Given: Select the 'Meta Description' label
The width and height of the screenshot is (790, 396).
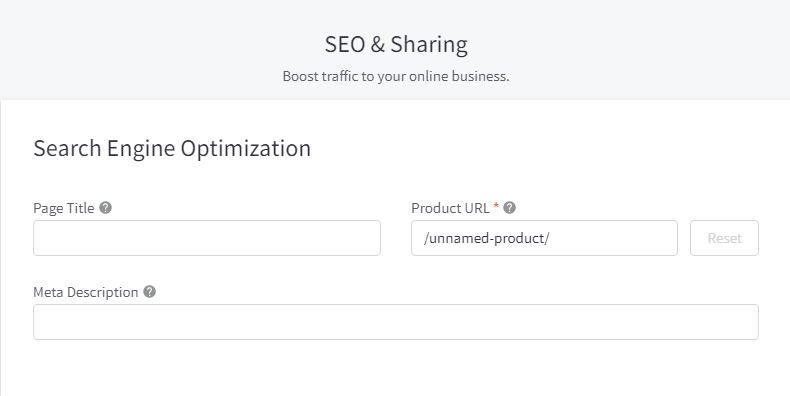Looking at the screenshot, I should point(86,292).
